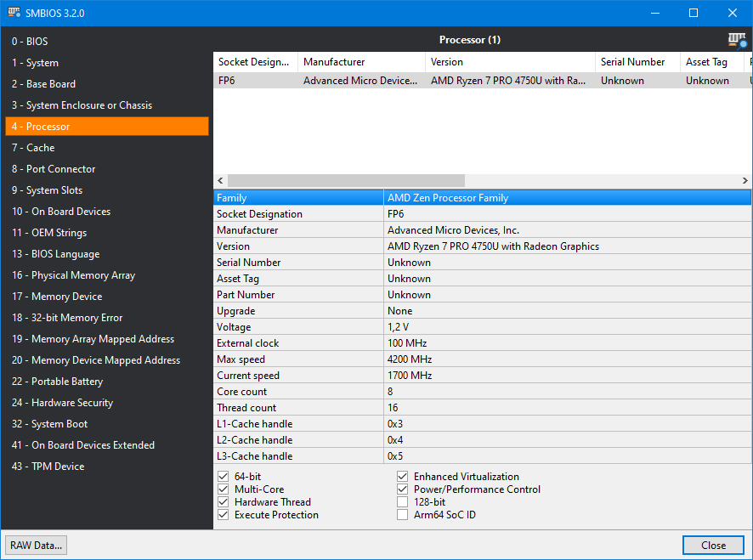Viewport: 753px width, 560px height.
Task: Enable the Arm64 SoC ID checkbox
Action: tap(403, 515)
